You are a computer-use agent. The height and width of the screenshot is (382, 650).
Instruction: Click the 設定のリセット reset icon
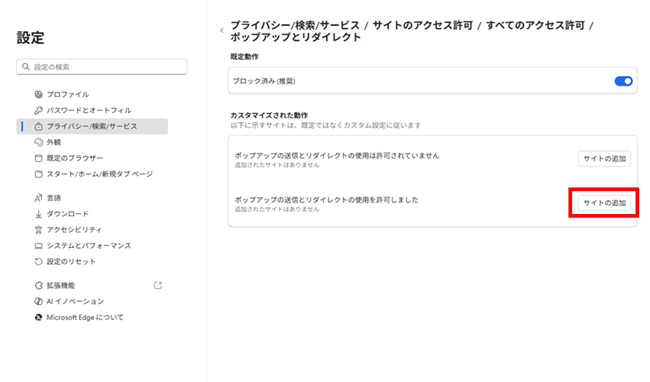pos(39,261)
